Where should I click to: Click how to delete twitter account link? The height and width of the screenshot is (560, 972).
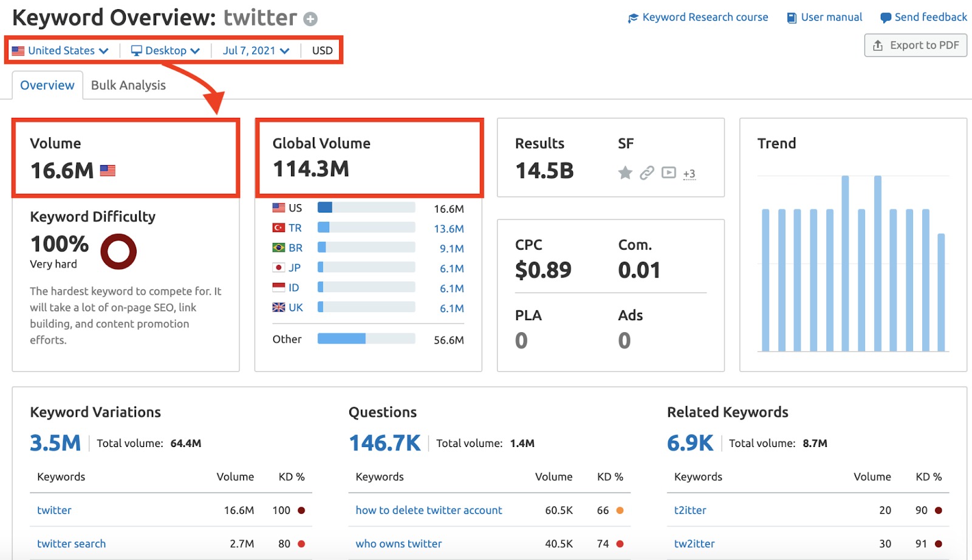(429, 510)
